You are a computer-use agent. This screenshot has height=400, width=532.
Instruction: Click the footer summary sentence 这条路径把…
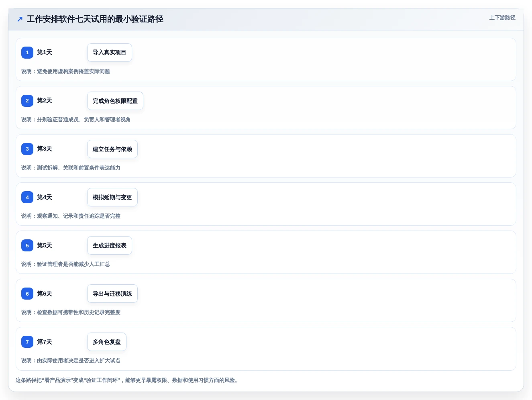pyautogui.click(x=128, y=380)
